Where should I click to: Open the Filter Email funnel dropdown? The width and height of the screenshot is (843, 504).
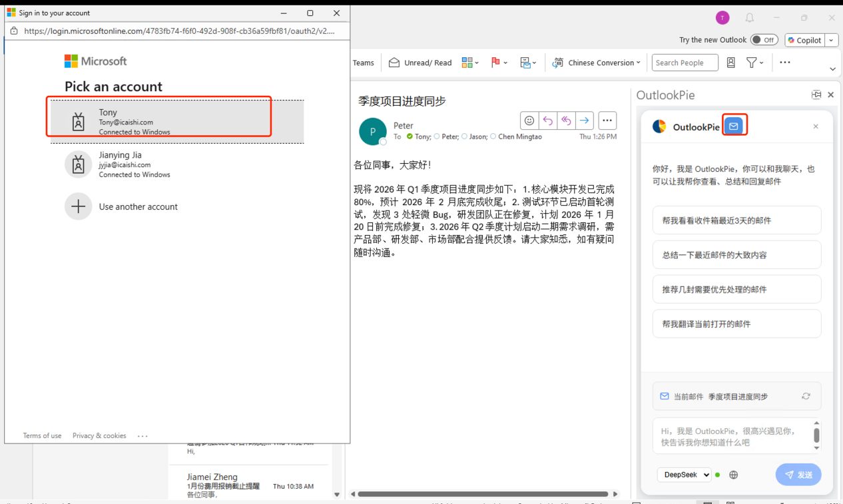pyautogui.click(x=754, y=63)
